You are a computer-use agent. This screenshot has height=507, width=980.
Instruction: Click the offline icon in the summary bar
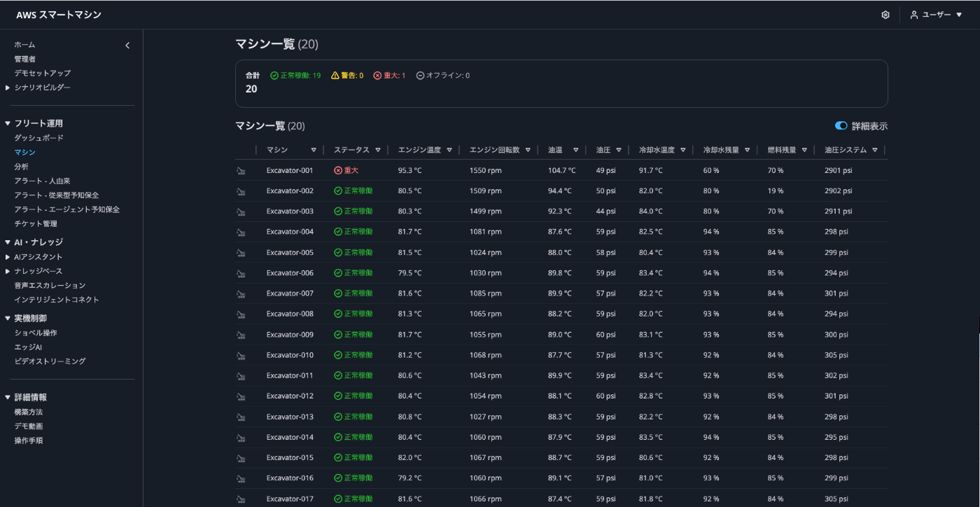(420, 76)
